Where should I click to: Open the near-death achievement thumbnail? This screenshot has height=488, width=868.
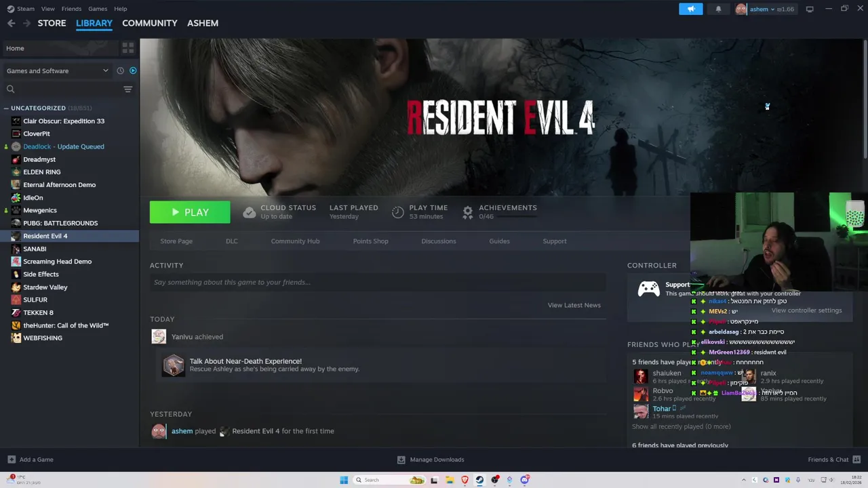(173, 365)
